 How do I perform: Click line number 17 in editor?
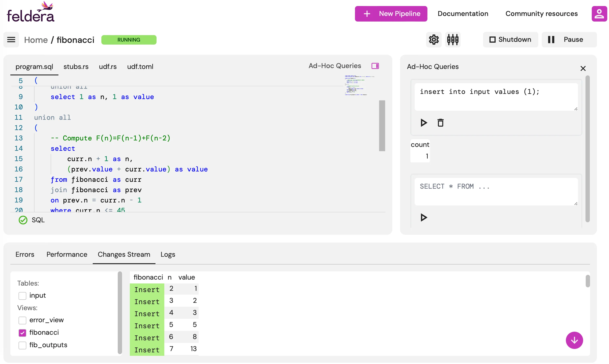tap(18, 179)
